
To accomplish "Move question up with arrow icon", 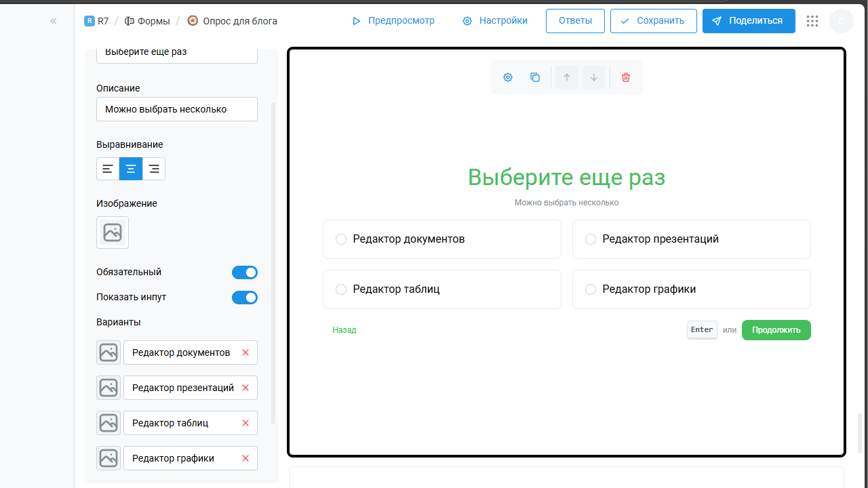I will point(567,77).
